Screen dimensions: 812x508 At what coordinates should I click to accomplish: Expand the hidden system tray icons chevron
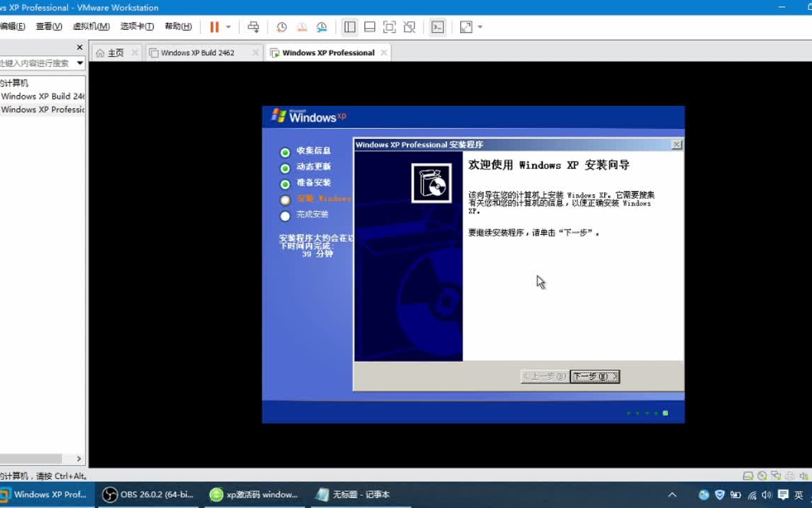672,495
